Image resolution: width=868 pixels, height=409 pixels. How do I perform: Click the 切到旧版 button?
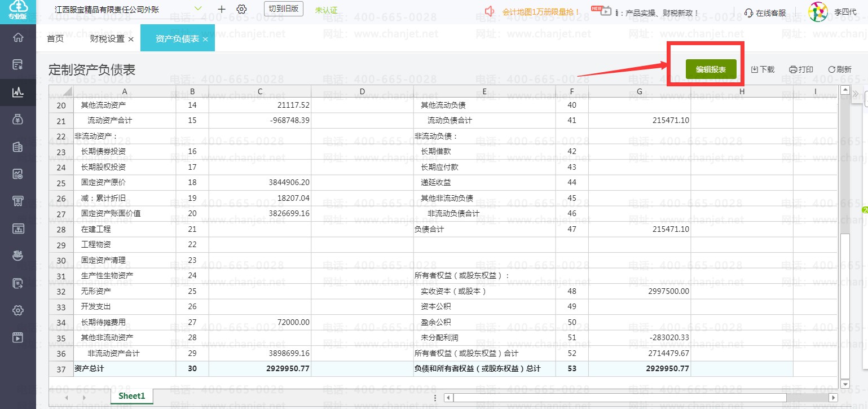pyautogui.click(x=284, y=9)
